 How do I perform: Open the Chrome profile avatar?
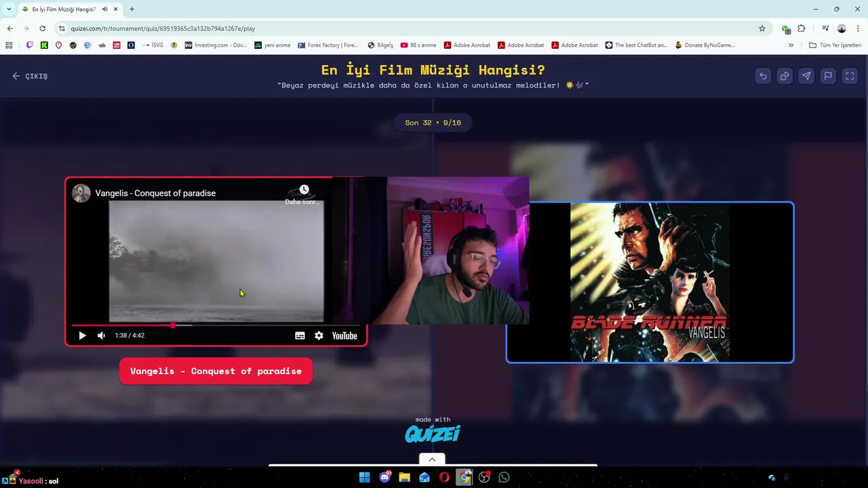coord(842,28)
